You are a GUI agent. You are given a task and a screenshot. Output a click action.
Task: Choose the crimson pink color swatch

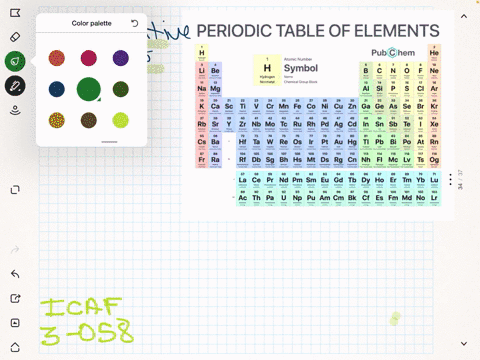coord(89,58)
